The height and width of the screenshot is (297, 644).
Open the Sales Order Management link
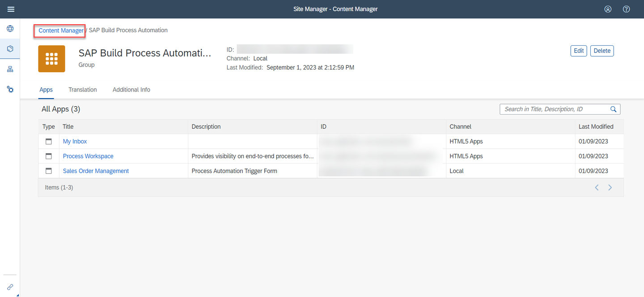coord(96,171)
